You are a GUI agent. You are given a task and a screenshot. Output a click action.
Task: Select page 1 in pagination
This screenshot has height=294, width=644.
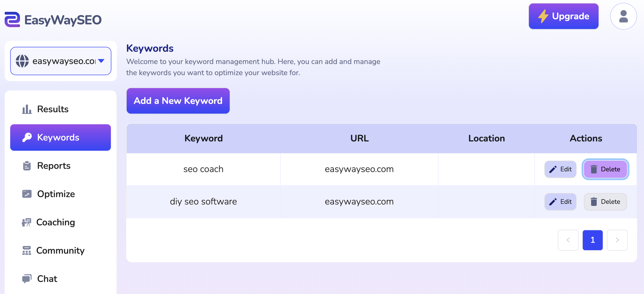592,240
